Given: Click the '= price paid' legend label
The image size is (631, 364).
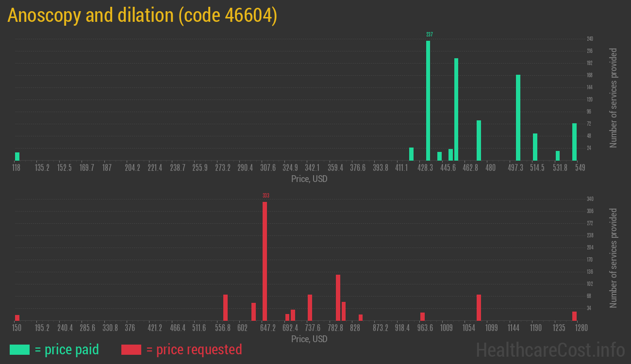Looking at the screenshot, I should (x=67, y=349).
